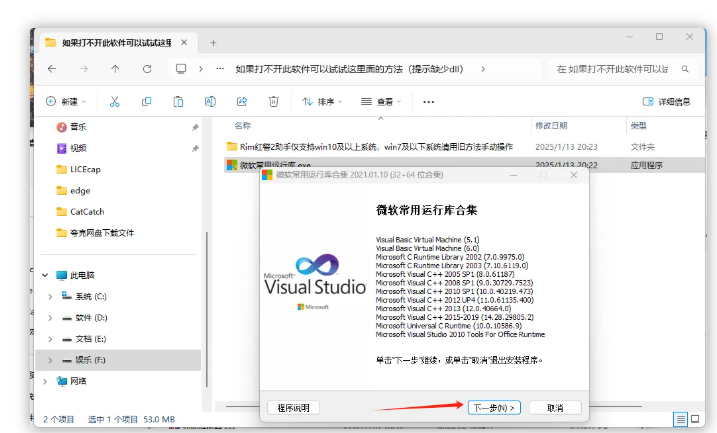Click the Delete trash can icon
The width and height of the screenshot is (717, 433).
273,102
